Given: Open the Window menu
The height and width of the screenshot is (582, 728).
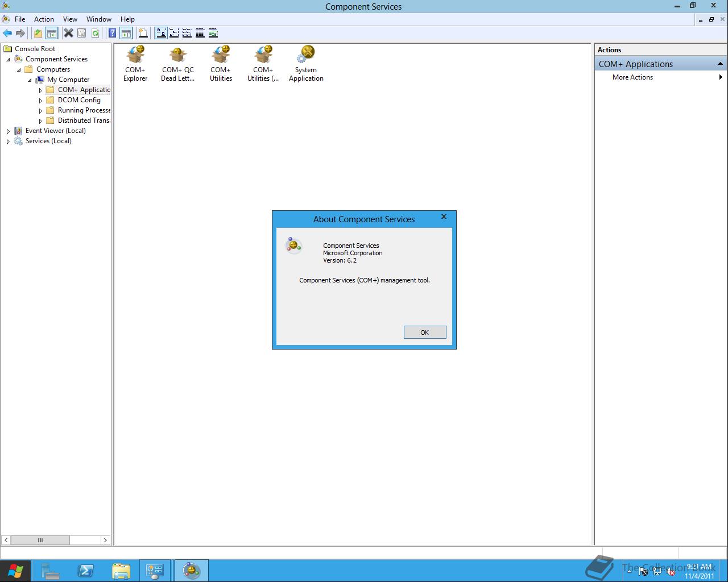Looking at the screenshot, I should coord(99,19).
